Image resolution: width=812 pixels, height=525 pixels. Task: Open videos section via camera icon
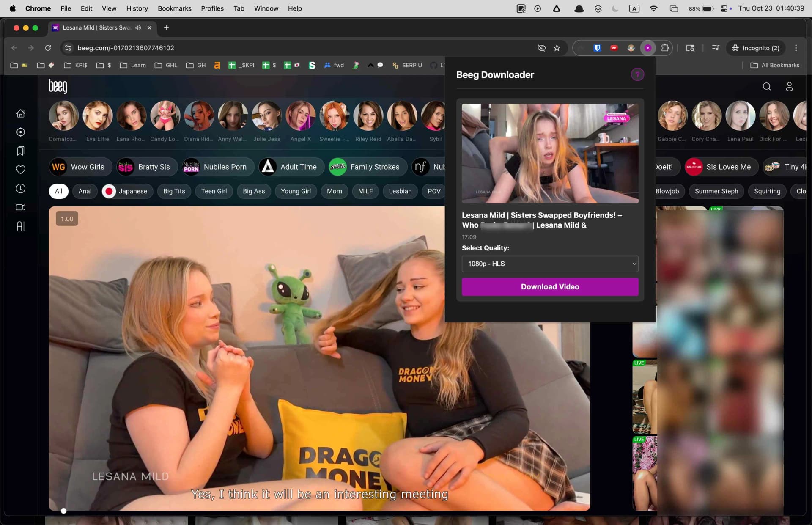(20, 207)
